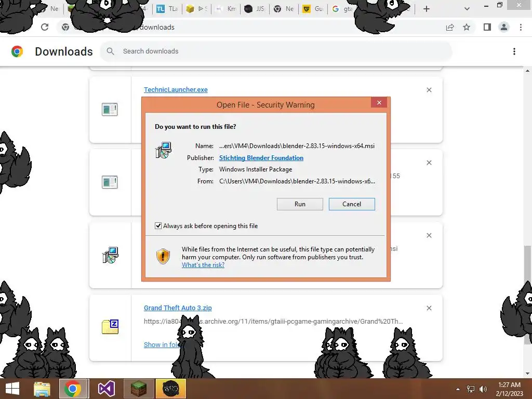Reload the page with the refresh button
The image size is (532, 399).
click(45, 27)
